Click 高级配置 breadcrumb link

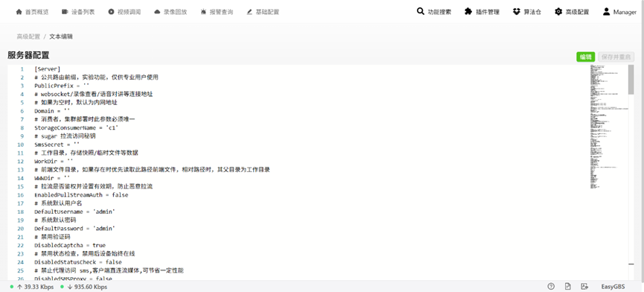coord(28,36)
